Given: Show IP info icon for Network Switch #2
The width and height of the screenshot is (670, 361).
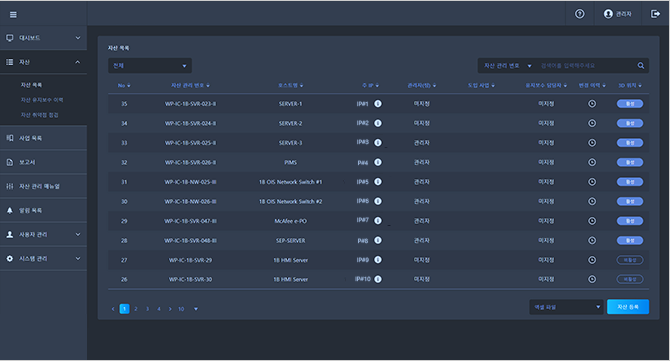Looking at the screenshot, I should tap(378, 201).
